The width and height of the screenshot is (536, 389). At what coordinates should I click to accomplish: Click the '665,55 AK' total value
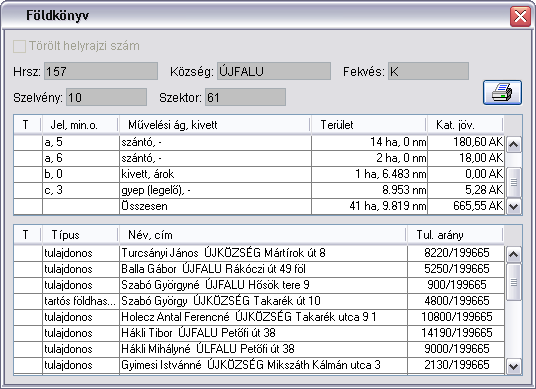click(466, 206)
